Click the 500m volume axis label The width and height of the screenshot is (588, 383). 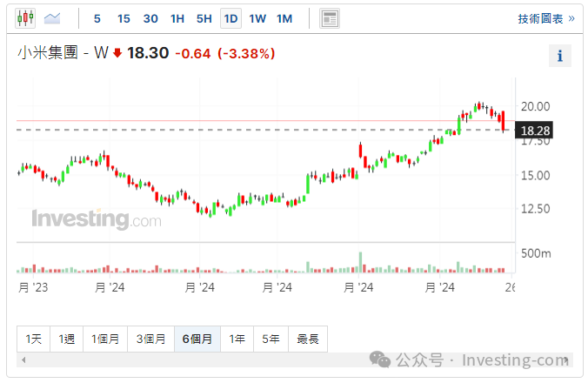click(x=536, y=253)
